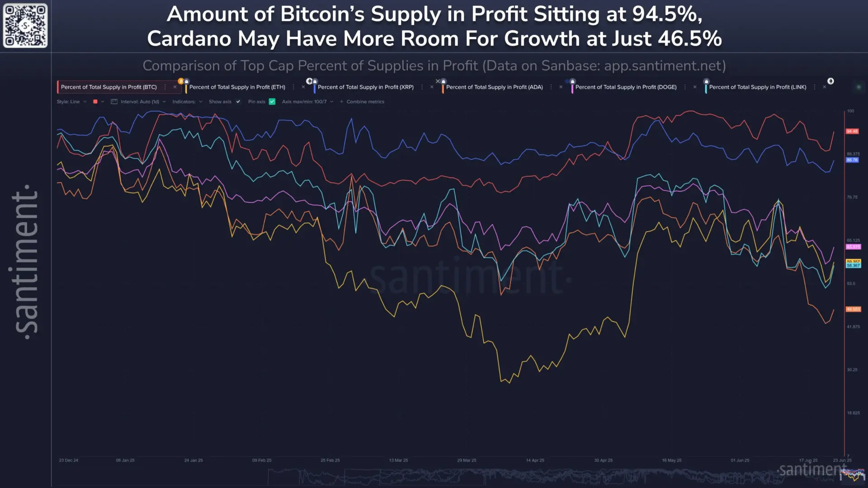Click the Bitcoin badge icon on BTC metric
Screen dimensions: 868x488
coord(180,81)
